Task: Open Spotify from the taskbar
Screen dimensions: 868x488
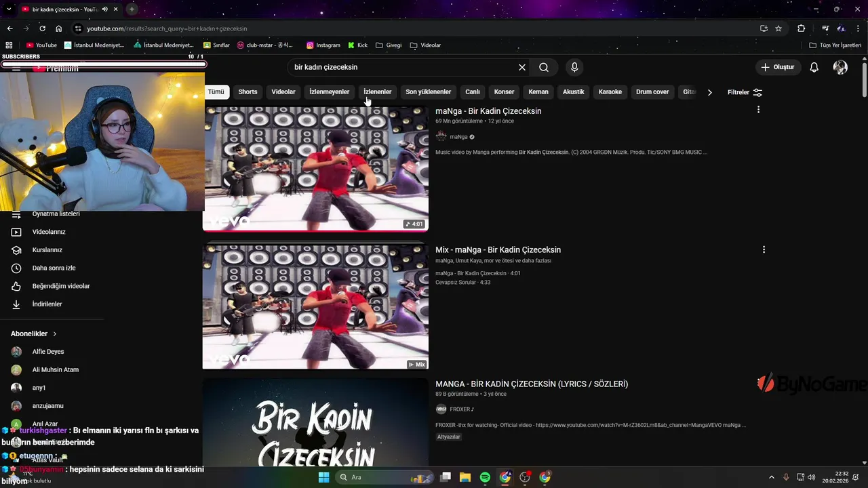Action: tap(485, 477)
